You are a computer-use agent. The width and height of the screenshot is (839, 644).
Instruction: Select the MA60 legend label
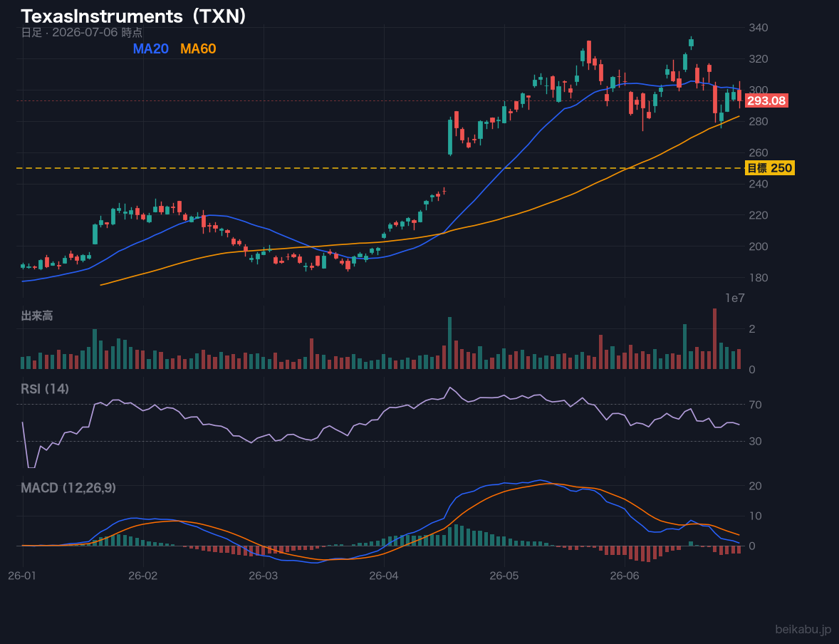click(198, 48)
